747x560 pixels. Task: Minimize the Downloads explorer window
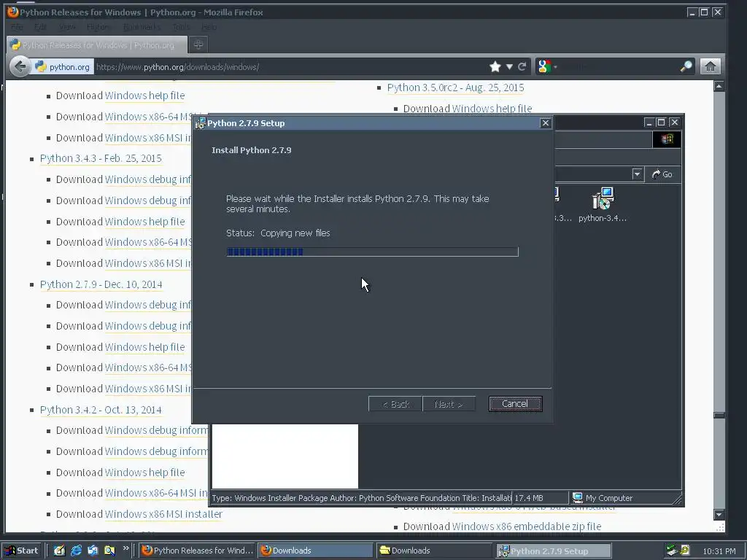[649, 122]
